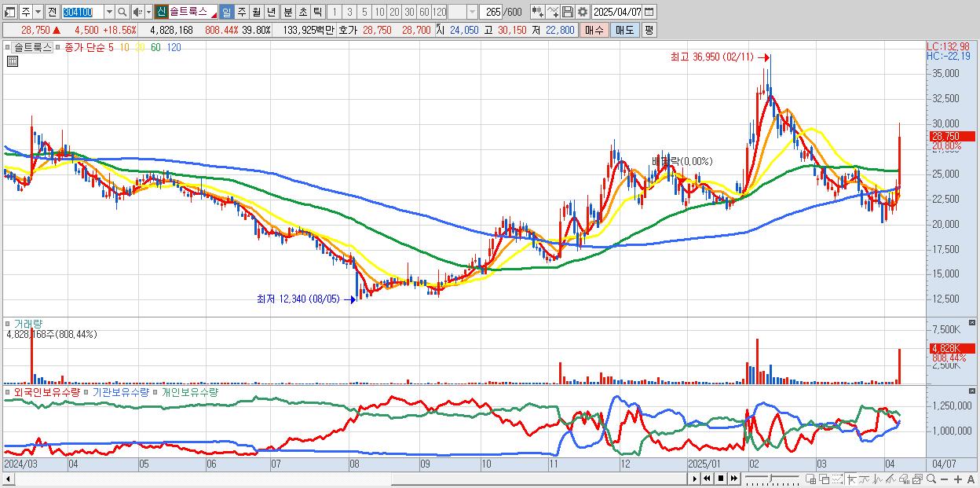
Task: Click the stock code input field 304100
Action: (x=82, y=12)
